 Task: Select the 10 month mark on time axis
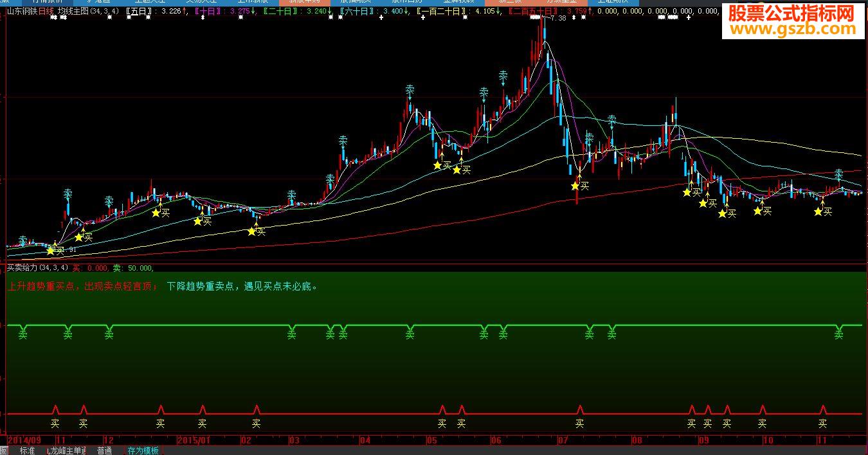point(768,441)
